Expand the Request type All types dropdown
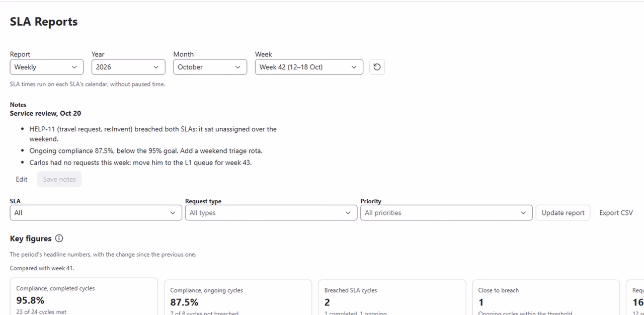644x315 pixels. [271, 213]
